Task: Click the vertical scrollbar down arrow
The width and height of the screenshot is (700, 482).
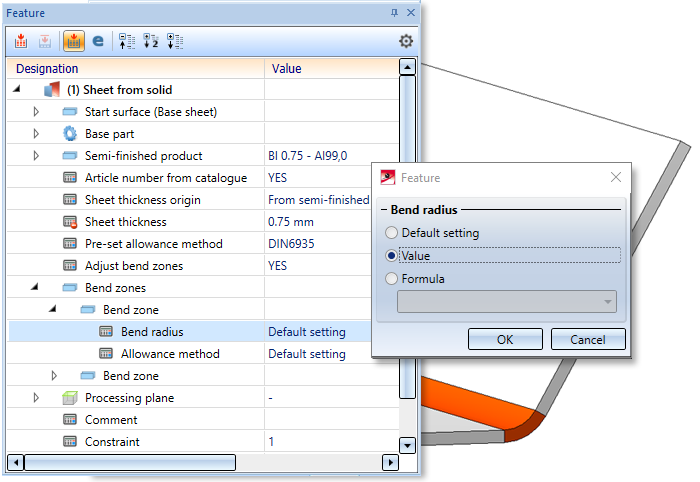Action: [x=408, y=445]
